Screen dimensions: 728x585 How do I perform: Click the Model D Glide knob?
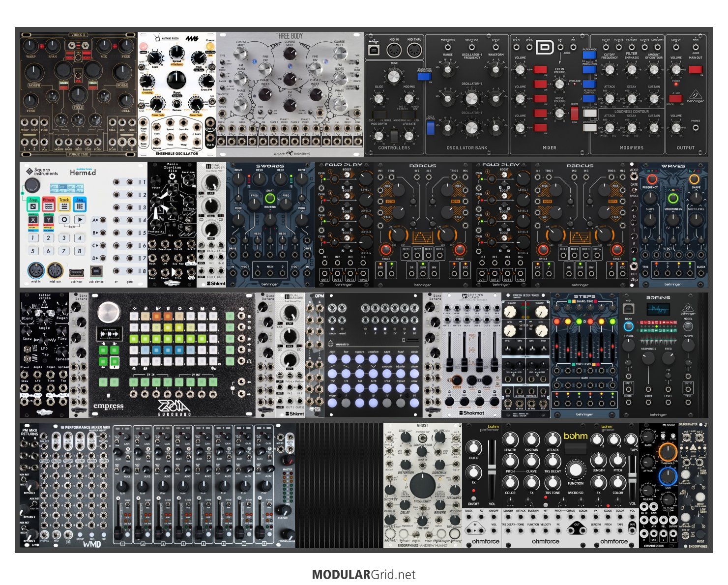tap(379, 99)
